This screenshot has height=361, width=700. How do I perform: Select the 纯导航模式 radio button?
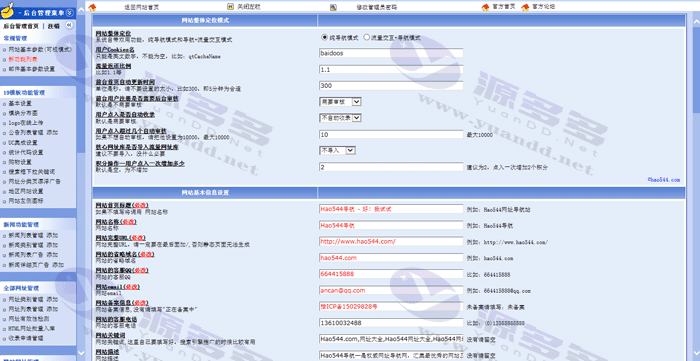(325, 37)
